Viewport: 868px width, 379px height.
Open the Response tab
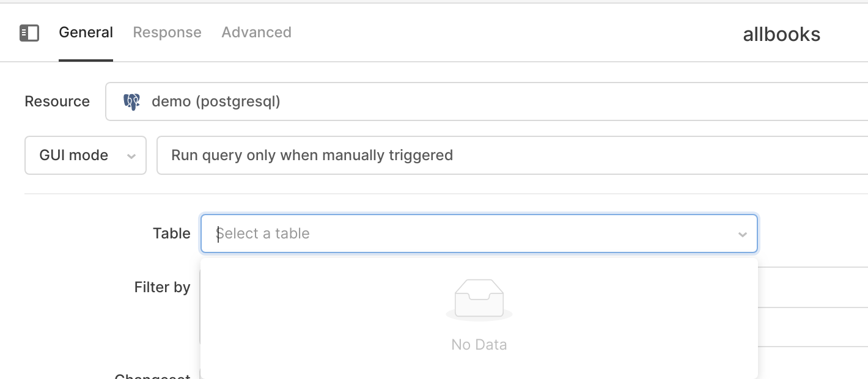167,32
